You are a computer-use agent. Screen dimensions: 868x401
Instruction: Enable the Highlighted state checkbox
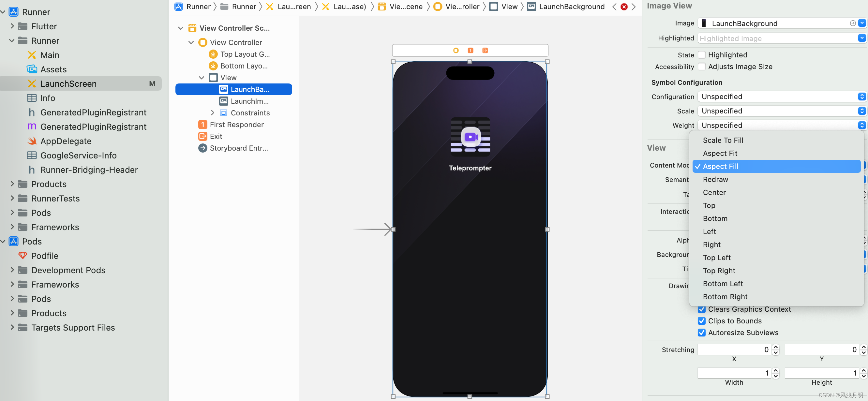click(x=702, y=55)
